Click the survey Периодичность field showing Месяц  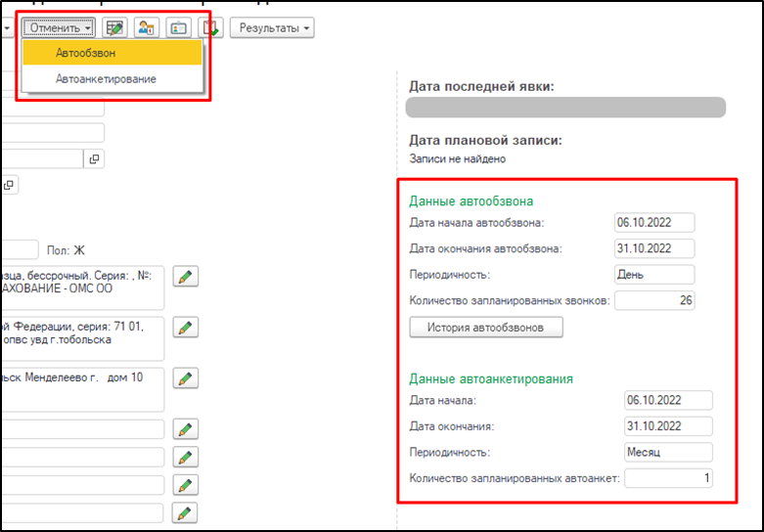[668, 452]
